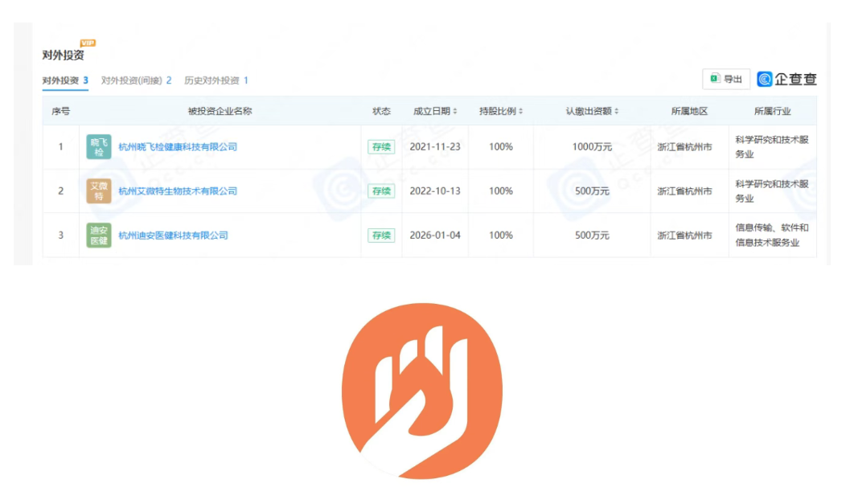Screen dimensions: 854x504
Task: Open 杭州晓飞检健康科技有限公司 company link
Action: [x=178, y=147]
